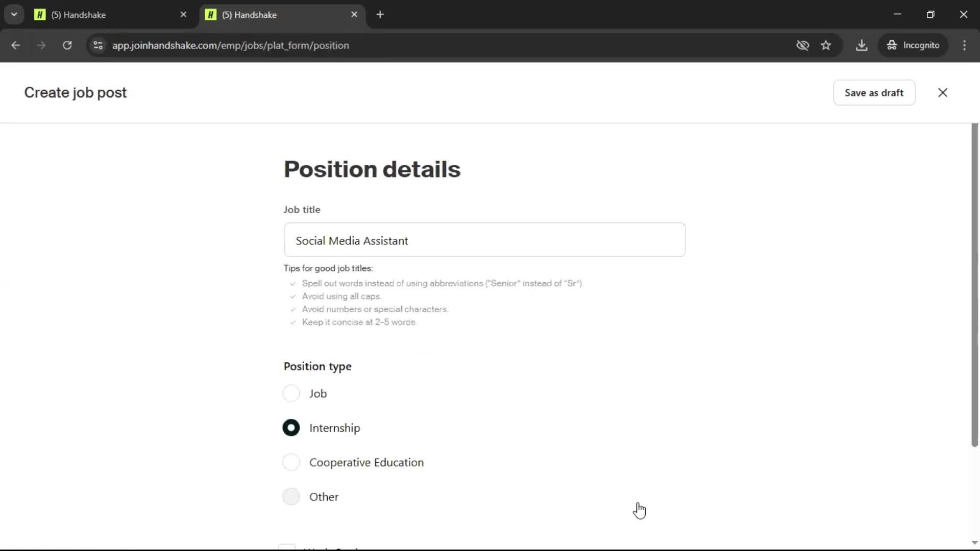Reload the current page
Image resolution: width=980 pixels, height=551 pixels.
(x=67, y=45)
